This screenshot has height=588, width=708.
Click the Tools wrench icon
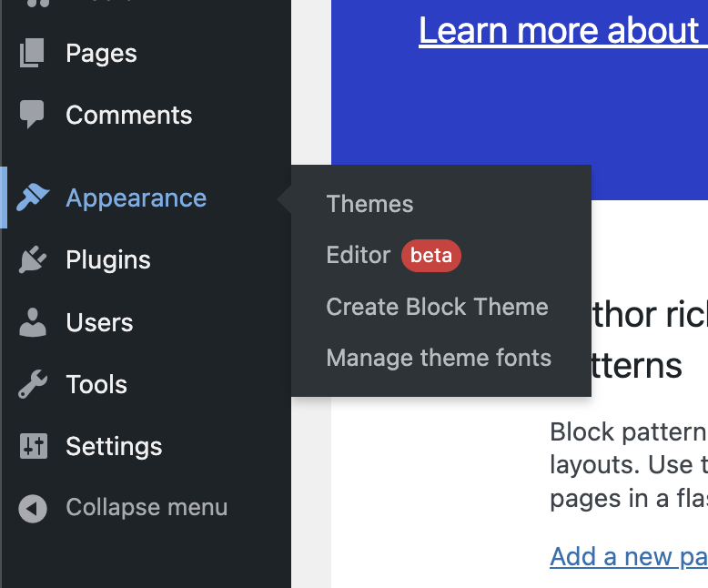pos(33,384)
